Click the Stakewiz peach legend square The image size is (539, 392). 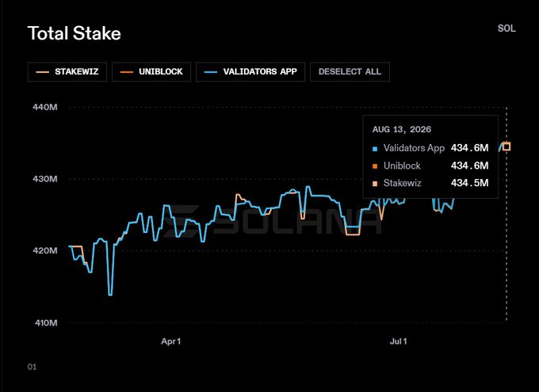[375, 184]
